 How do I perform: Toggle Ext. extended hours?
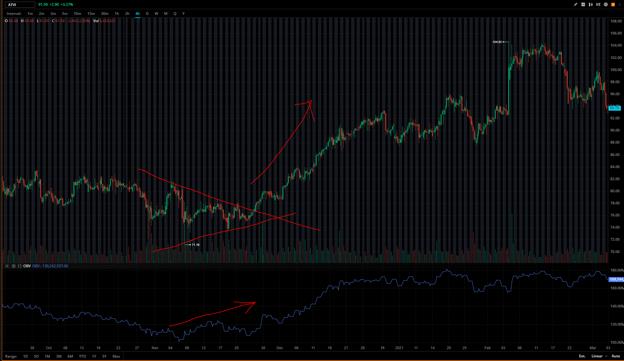[x=582, y=356]
